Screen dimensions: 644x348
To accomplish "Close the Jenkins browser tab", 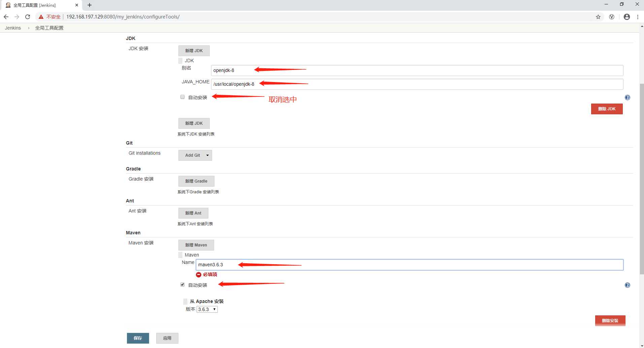I will (77, 5).
